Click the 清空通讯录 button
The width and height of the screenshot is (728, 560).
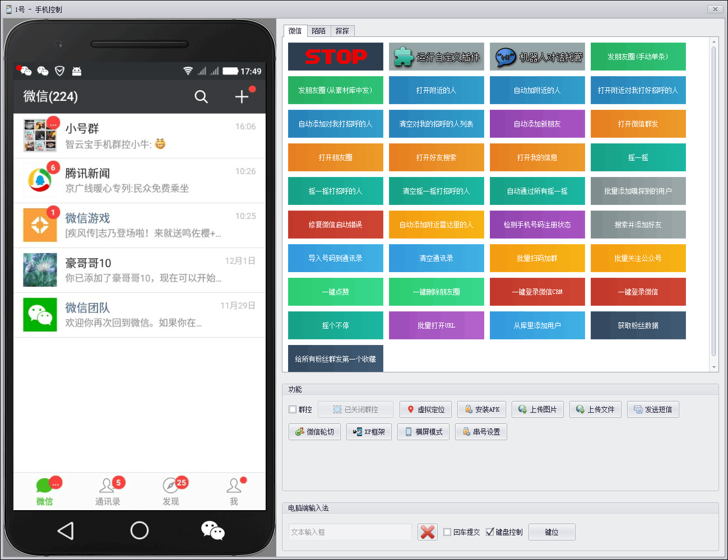click(x=437, y=258)
